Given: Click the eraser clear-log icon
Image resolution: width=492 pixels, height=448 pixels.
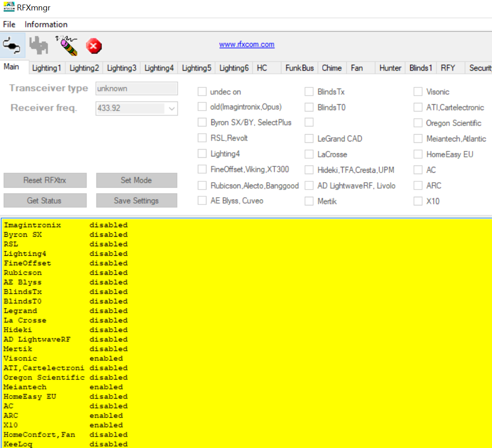Looking at the screenshot, I should [x=66, y=45].
